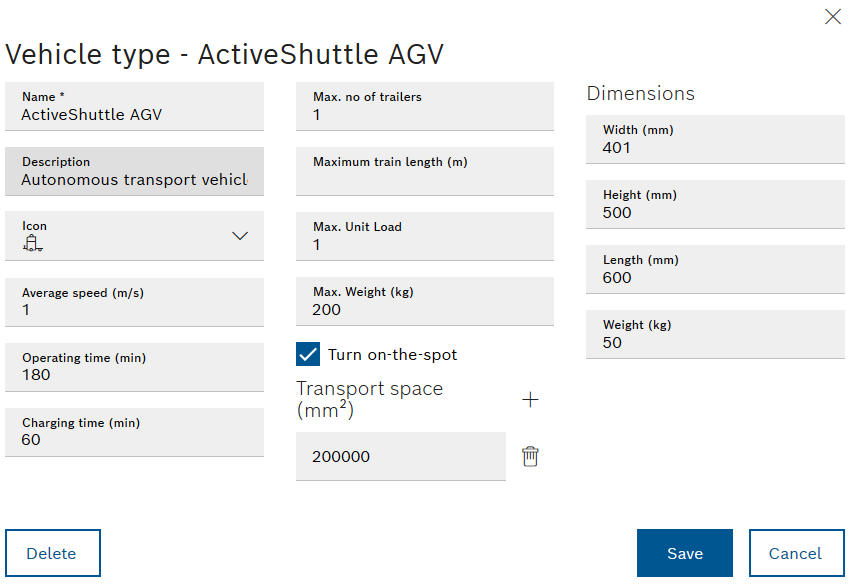Screen dimensions: 853x586
Task: Click the Max. no of trailers field
Action: click(424, 115)
